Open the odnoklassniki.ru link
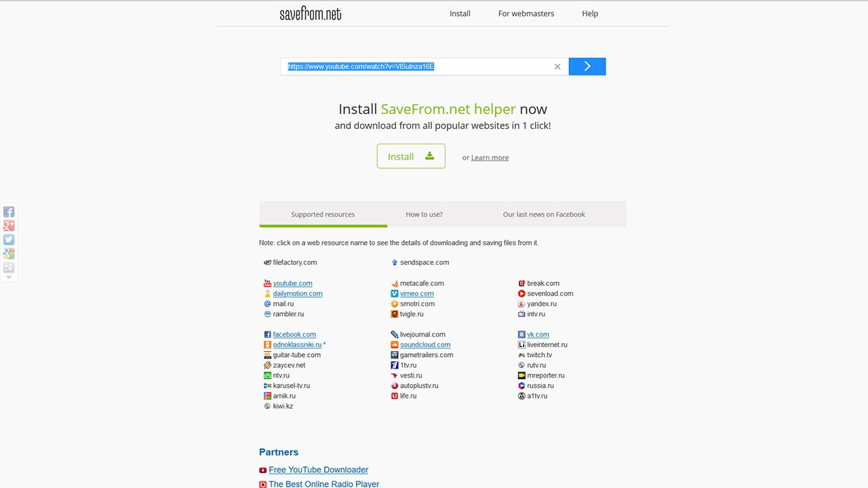This screenshot has width=868, height=488. tap(297, 344)
